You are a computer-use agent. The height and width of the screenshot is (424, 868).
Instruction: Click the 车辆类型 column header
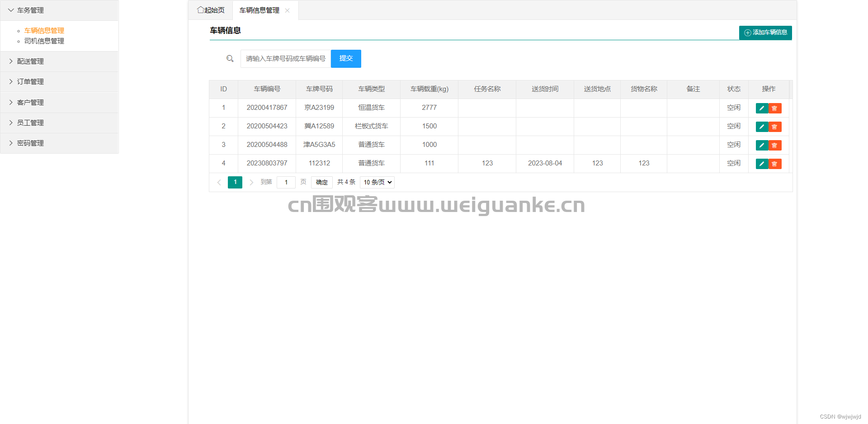tap(372, 89)
